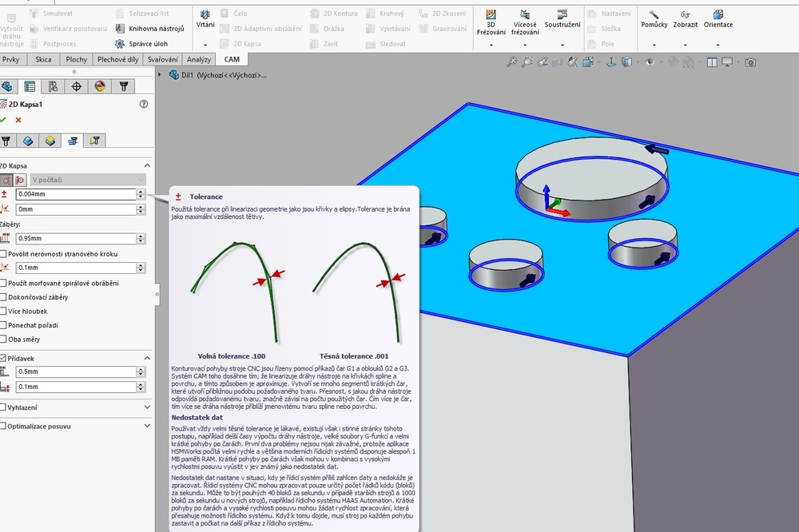Toggle the Přídavek checkbox
799x532 pixels.
4,359
